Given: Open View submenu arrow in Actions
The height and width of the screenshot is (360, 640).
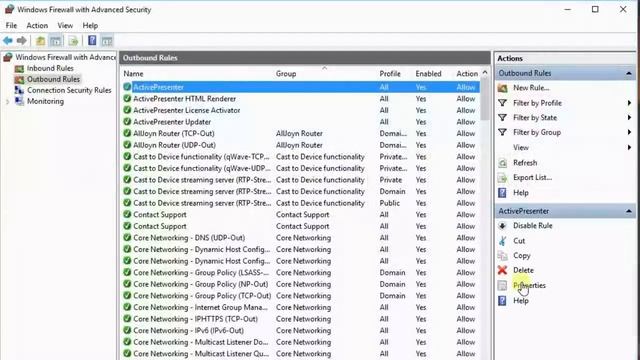Looking at the screenshot, I should [x=629, y=147].
